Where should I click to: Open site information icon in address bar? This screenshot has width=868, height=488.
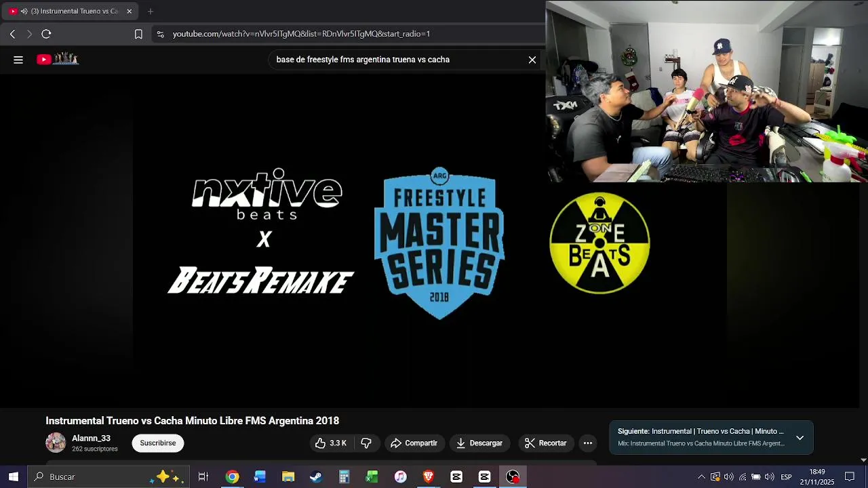click(160, 34)
